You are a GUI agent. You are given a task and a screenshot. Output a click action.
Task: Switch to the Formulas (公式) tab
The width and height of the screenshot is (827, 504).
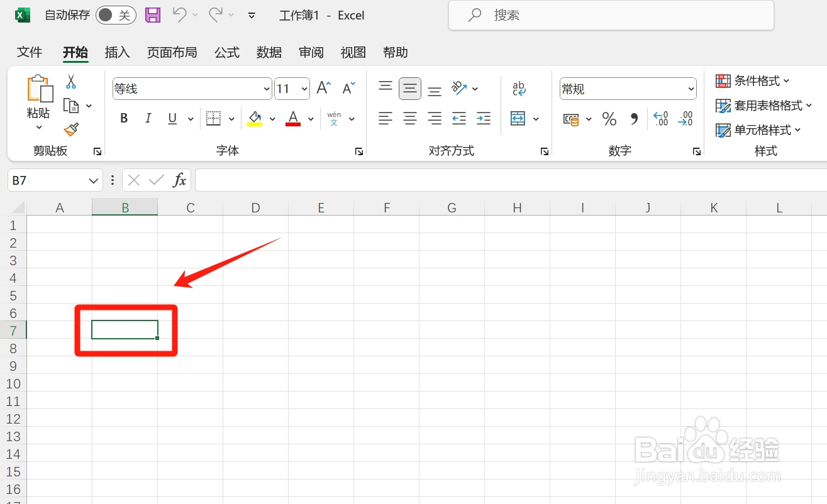point(227,52)
